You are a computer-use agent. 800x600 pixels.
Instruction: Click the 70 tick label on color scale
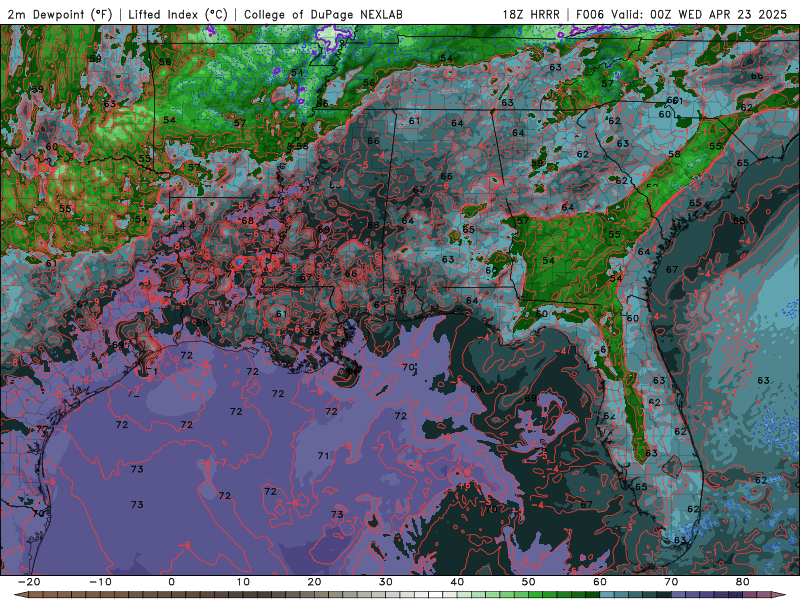tap(671, 582)
